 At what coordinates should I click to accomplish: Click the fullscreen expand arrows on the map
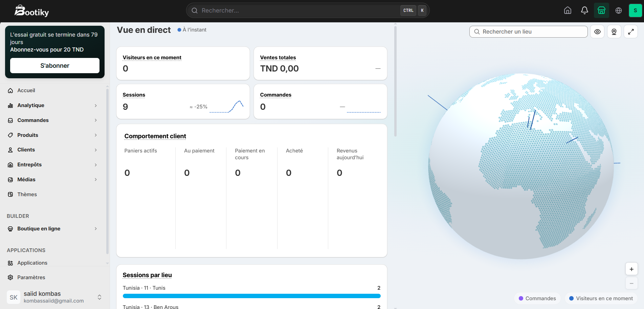(x=631, y=32)
